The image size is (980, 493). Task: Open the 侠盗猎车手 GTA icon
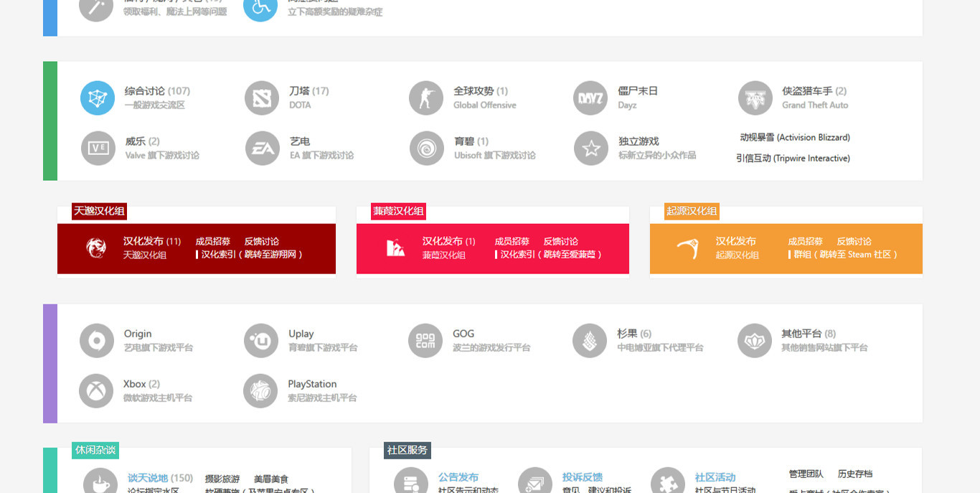pos(755,98)
